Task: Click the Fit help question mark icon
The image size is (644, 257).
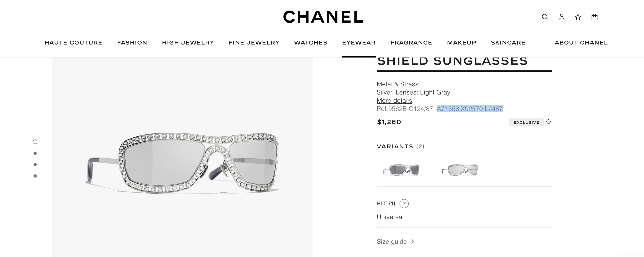Action: coord(404,204)
